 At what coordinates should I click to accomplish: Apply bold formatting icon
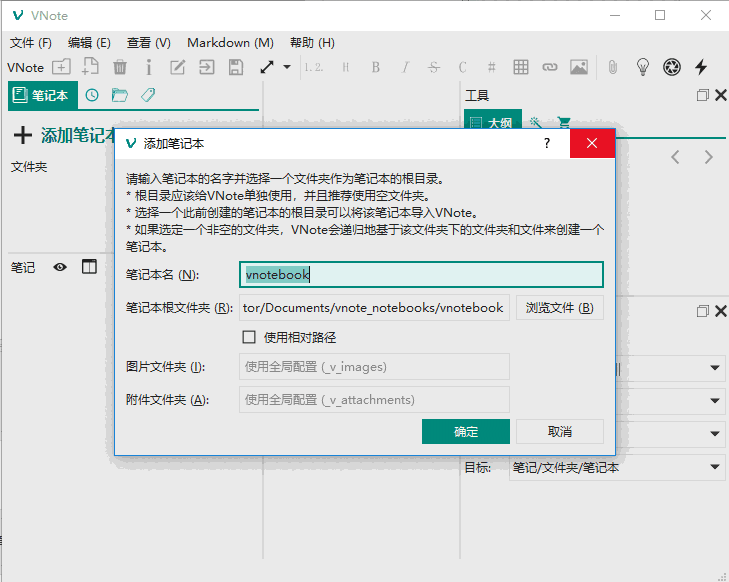[x=376, y=67]
